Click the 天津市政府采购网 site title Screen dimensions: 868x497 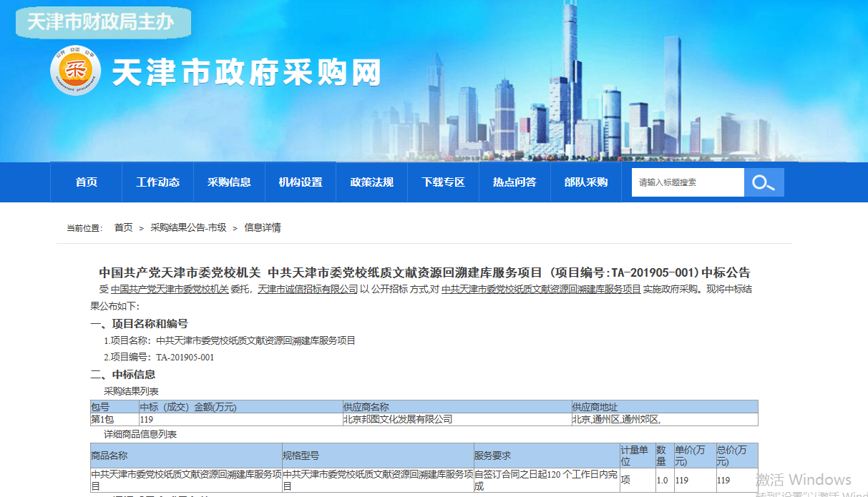tap(246, 72)
